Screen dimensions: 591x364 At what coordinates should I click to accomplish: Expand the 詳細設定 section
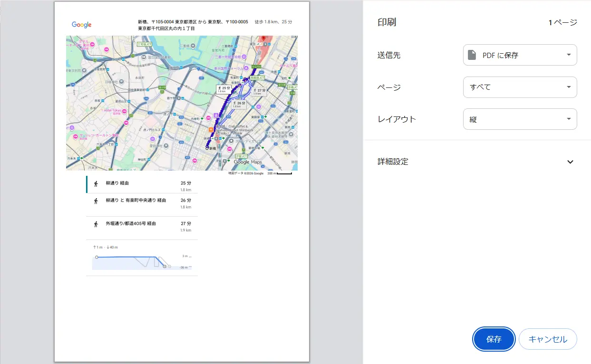coord(477,162)
